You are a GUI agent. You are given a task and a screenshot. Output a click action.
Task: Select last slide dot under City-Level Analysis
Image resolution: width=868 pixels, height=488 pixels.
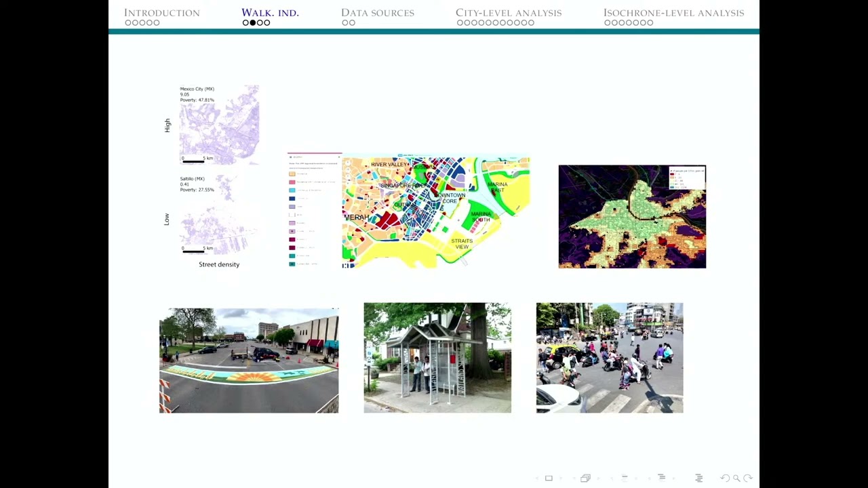coord(531,23)
